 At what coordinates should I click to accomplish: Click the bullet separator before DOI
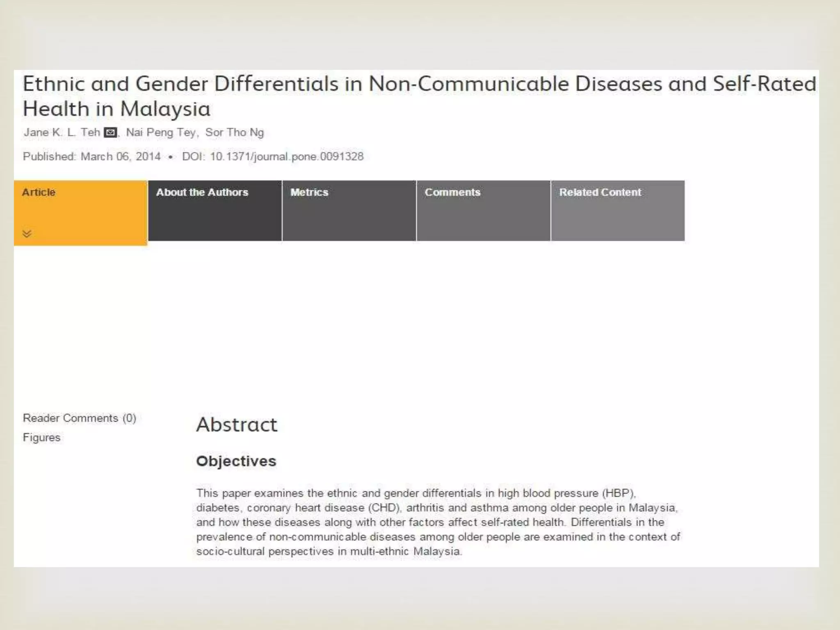(x=171, y=157)
